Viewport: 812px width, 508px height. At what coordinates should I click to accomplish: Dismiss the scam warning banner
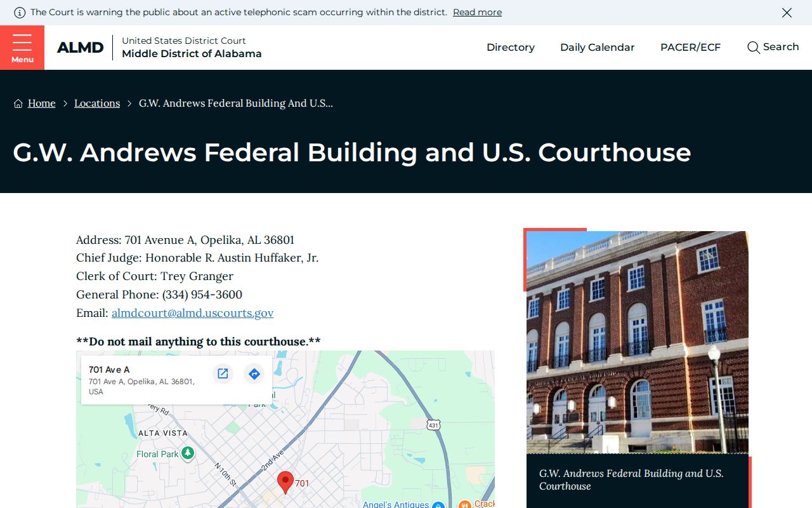pos(787,13)
